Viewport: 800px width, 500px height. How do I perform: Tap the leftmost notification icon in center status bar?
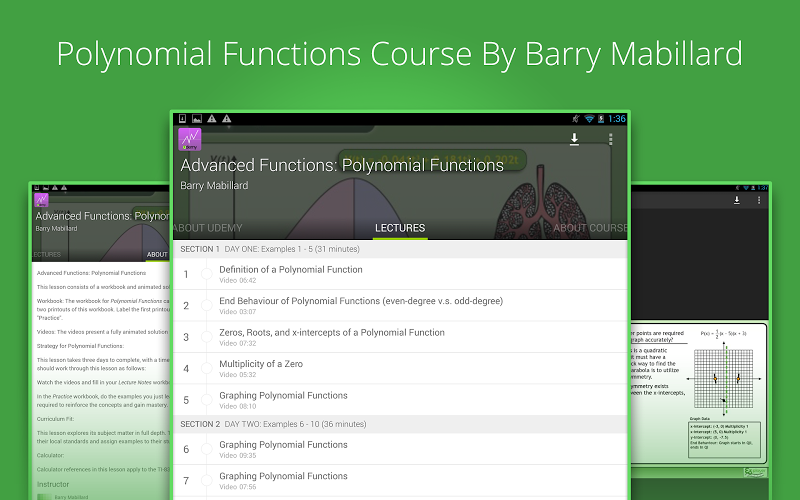[x=182, y=119]
